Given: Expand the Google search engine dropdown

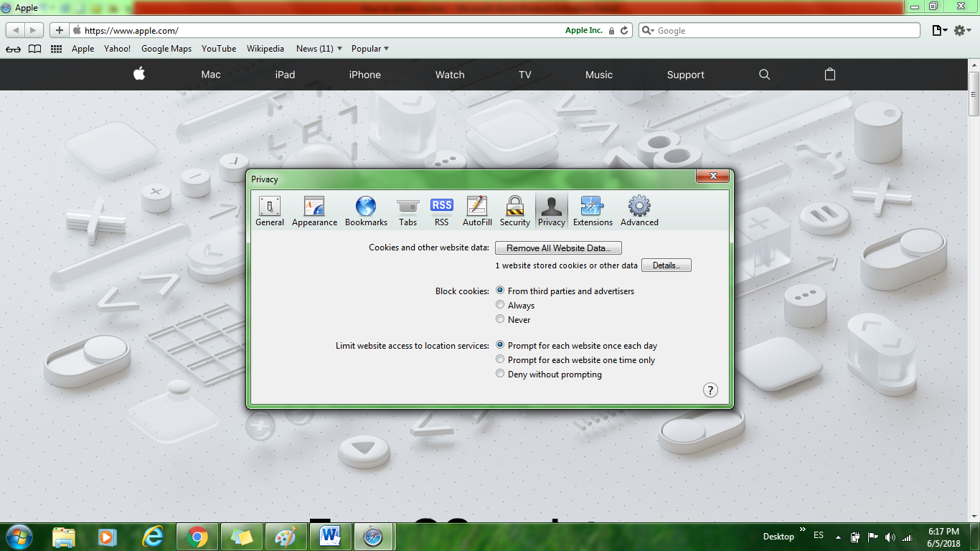Looking at the screenshot, I should [x=647, y=31].
